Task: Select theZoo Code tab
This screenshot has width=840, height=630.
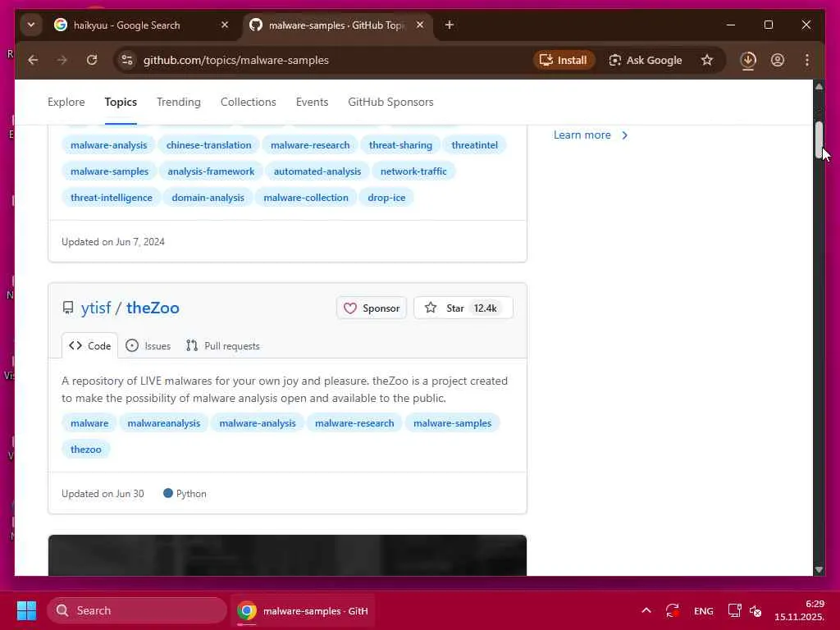Action: [x=89, y=346]
